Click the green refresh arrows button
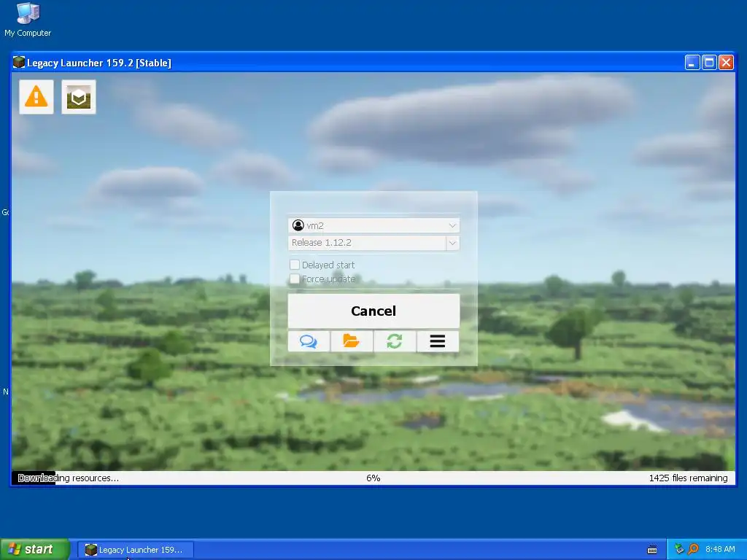 click(x=395, y=341)
